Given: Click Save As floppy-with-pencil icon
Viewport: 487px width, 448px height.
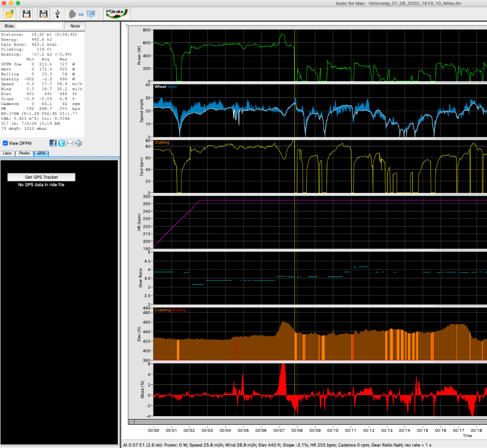Looking at the screenshot, I should click(43, 14).
